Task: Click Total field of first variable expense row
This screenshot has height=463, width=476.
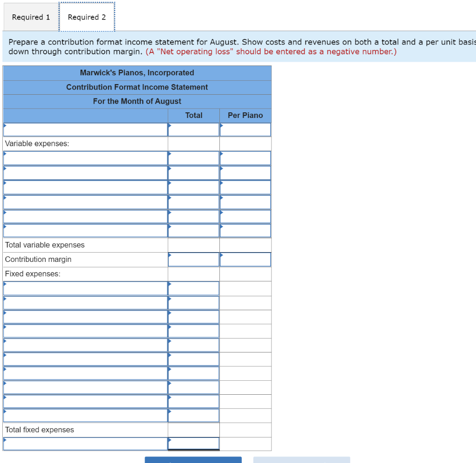Action: click(194, 158)
